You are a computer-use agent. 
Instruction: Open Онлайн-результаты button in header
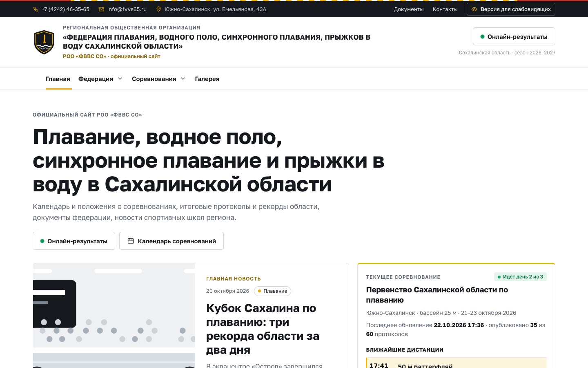514,36
